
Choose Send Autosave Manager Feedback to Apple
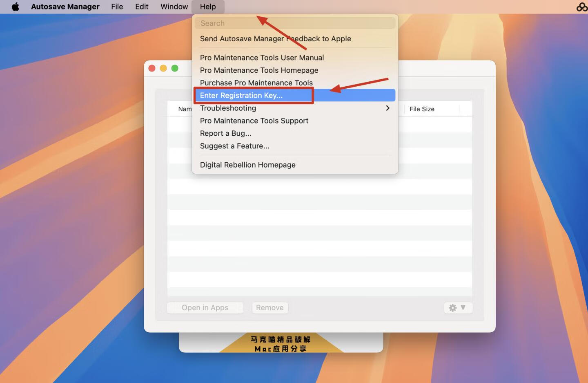(x=295, y=39)
